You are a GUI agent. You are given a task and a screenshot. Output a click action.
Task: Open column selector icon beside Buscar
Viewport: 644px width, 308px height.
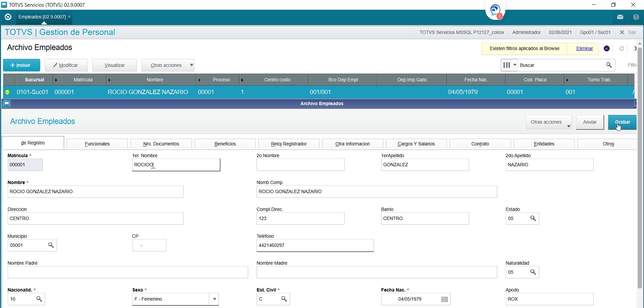click(x=509, y=65)
